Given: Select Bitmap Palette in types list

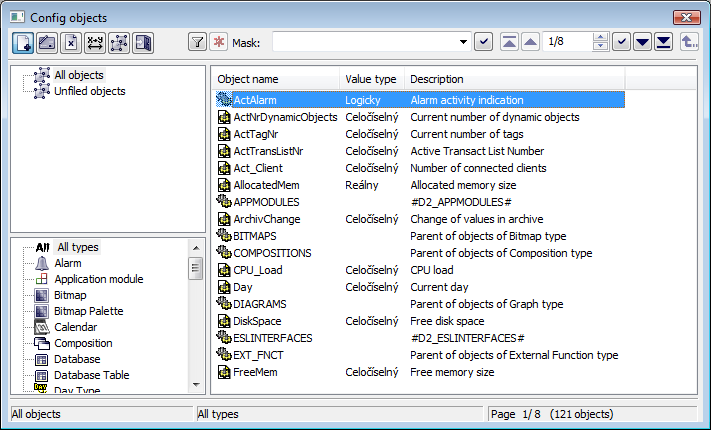Looking at the screenshot, I should click(x=89, y=311).
